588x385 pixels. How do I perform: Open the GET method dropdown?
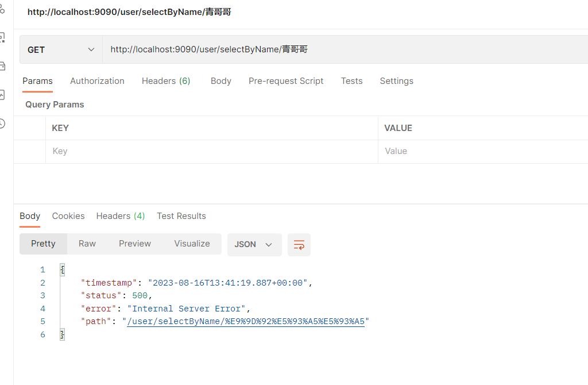click(x=61, y=49)
